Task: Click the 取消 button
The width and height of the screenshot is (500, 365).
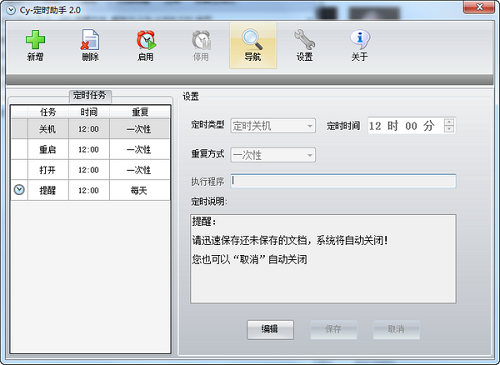Action: pos(396,330)
